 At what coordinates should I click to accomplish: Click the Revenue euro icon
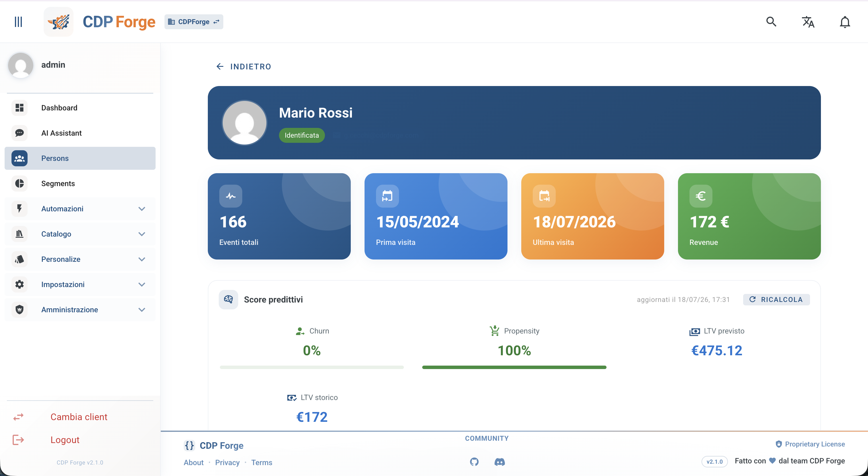[701, 196]
